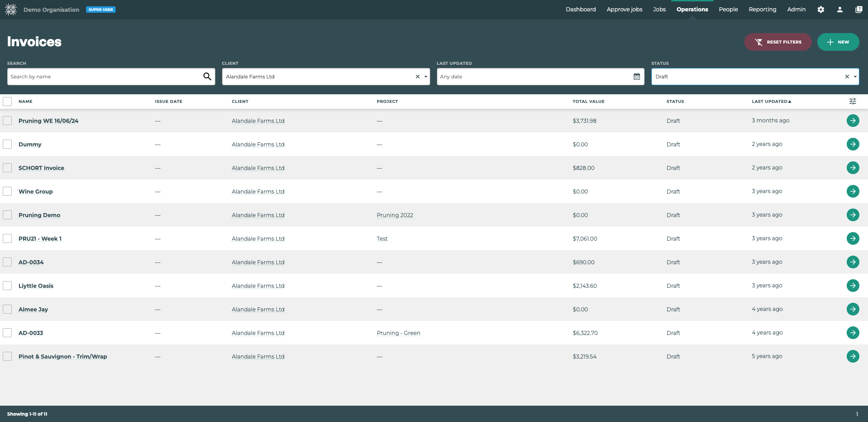Check the SCHORT Invoice row checkbox
Screen dimensions: 868x422
tap(7, 168)
